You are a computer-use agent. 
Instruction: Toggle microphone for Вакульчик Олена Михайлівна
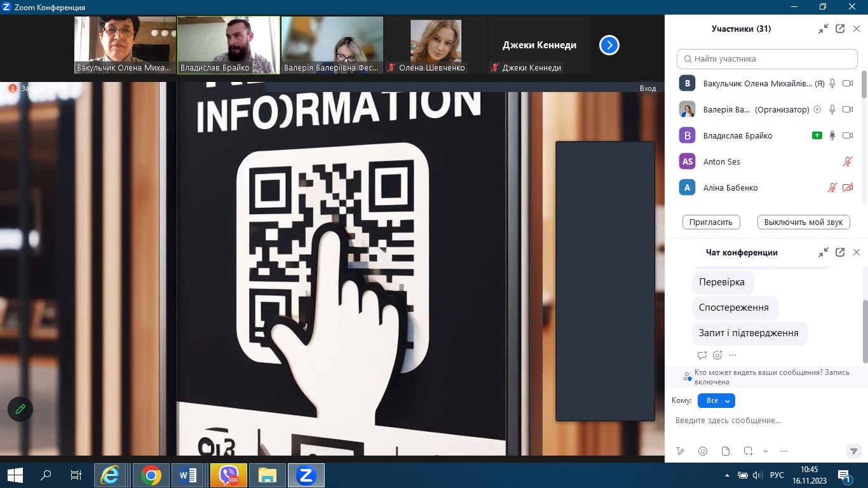[832, 83]
